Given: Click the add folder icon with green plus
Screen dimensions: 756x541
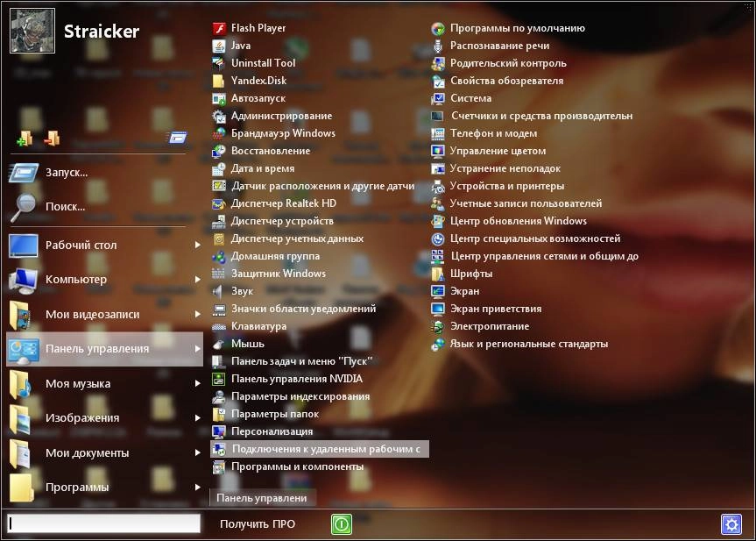Looking at the screenshot, I should (x=25, y=139).
